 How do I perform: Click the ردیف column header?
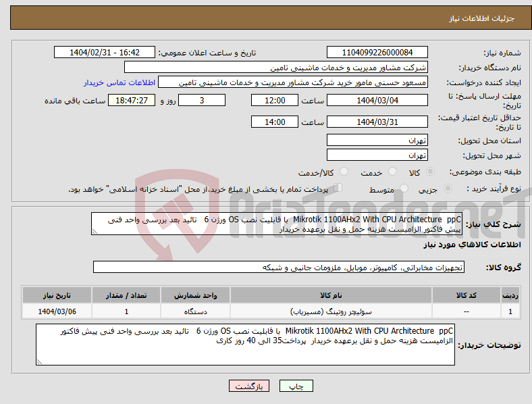click(x=510, y=295)
